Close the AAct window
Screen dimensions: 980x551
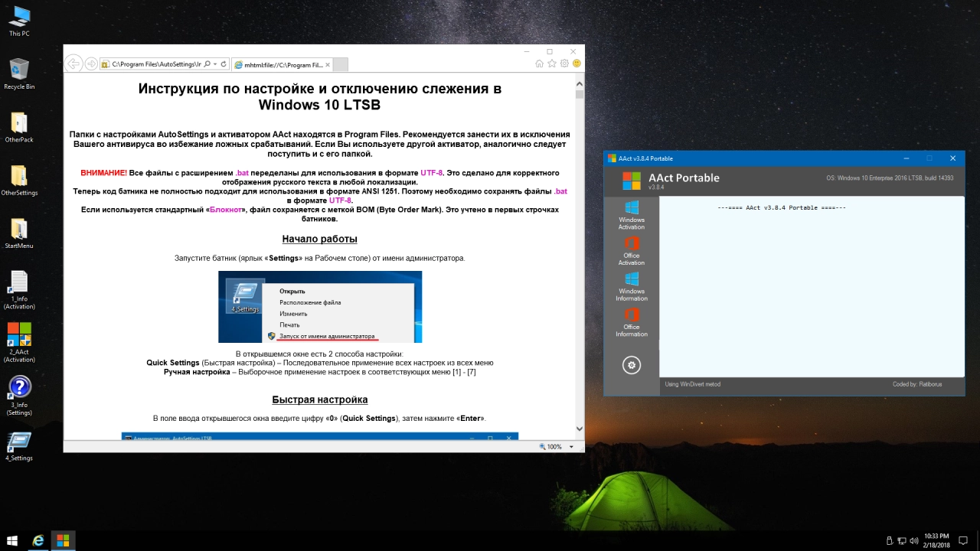953,158
